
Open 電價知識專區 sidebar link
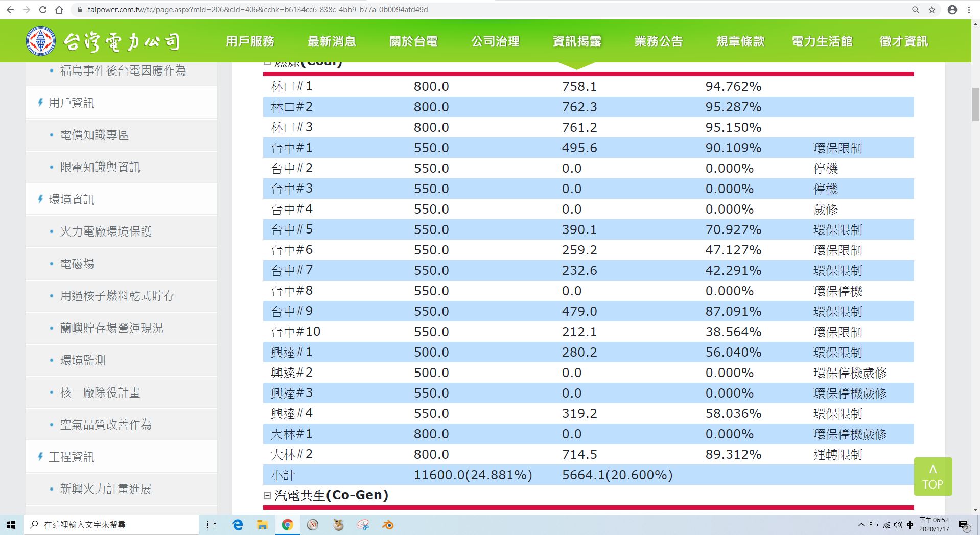[x=94, y=135]
